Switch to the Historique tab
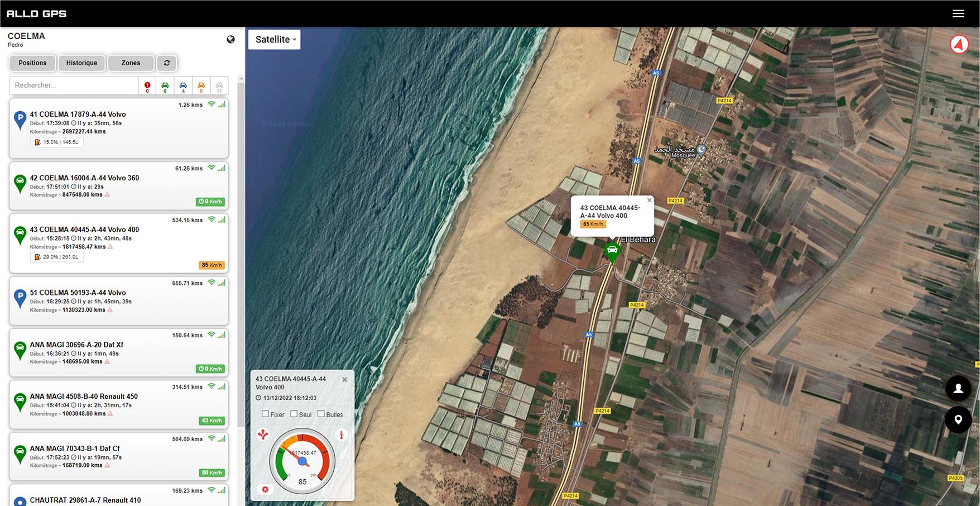 click(81, 63)
